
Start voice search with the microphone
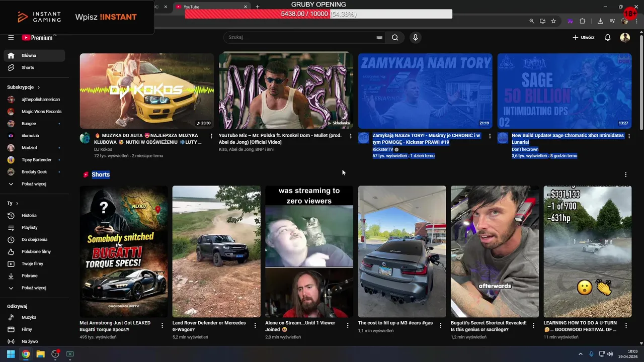(x=416, y=38)
